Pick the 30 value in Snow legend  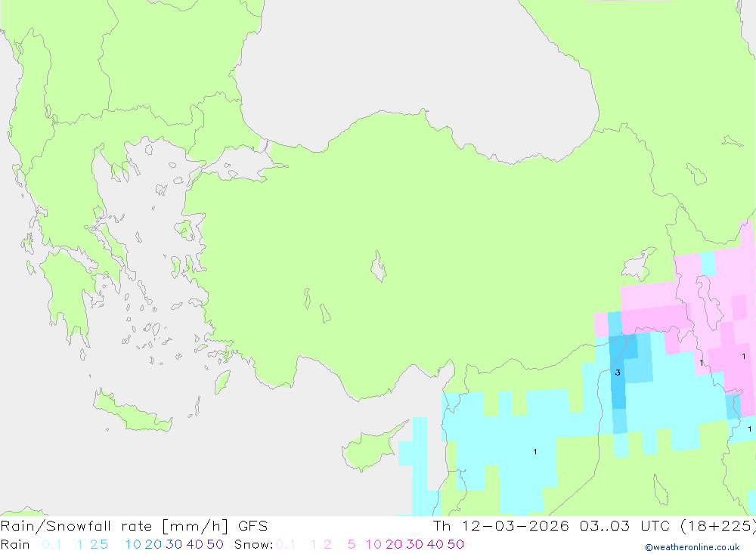tap(414, 544)
